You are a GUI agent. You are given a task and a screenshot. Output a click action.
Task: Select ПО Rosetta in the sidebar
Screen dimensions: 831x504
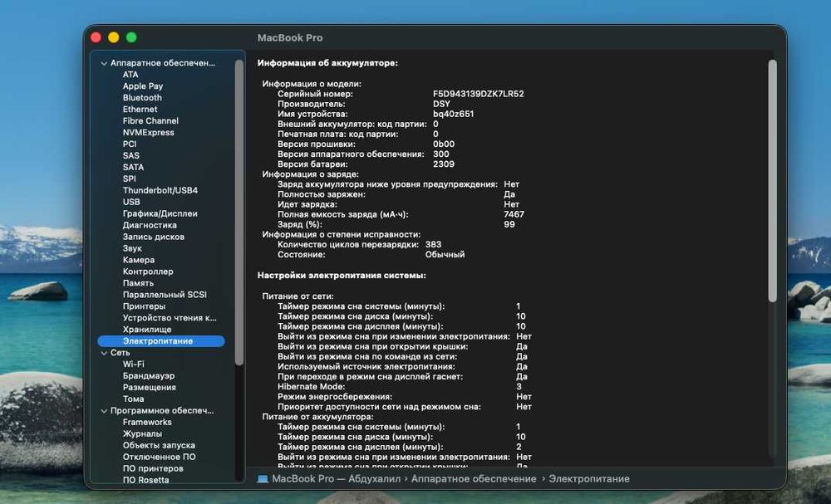tap(145, 480)
